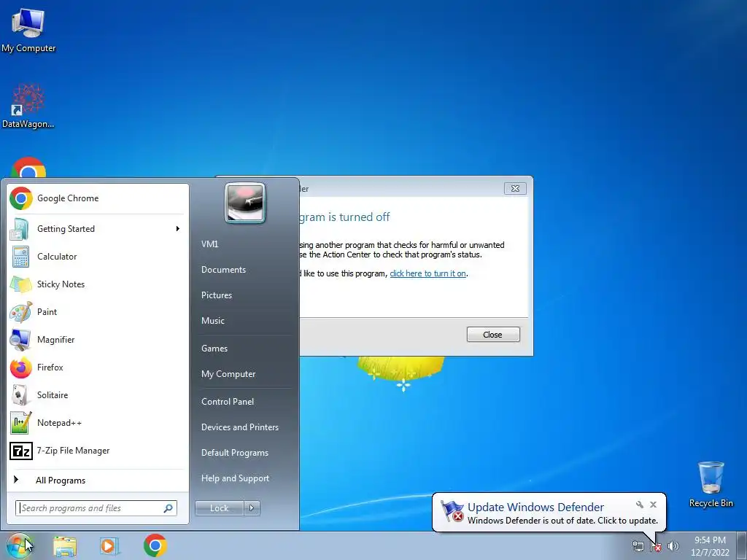747x560 pixels.
Task: Open the Action Center flag icon
Action: tap(656, 546)
